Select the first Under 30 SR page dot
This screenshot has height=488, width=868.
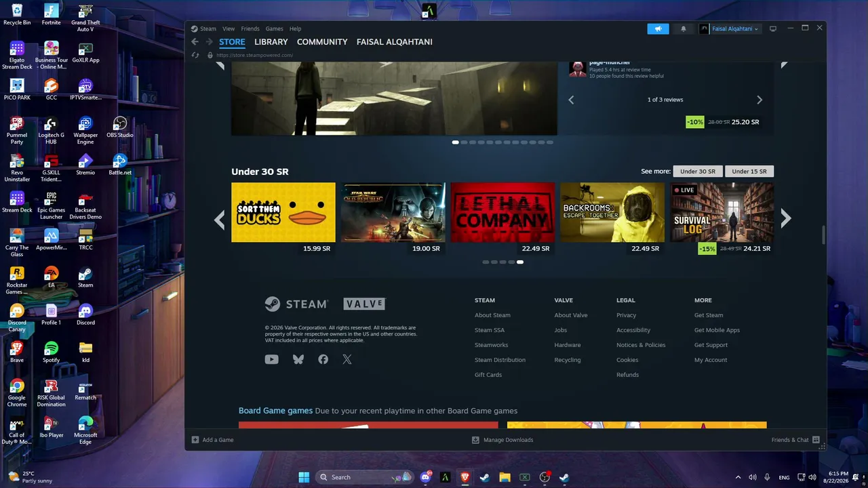(486, 262)
